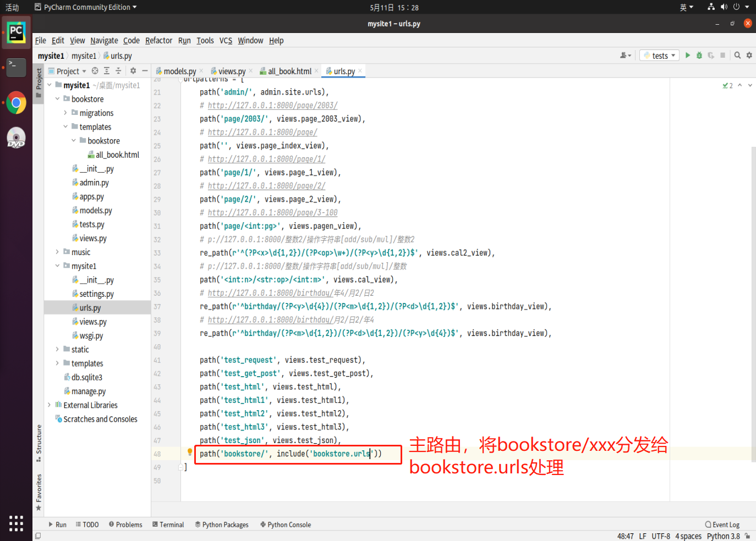This screenshot has width=756, height=541.
Task: Hide the Project panel with minus icon
Action: 145,71
